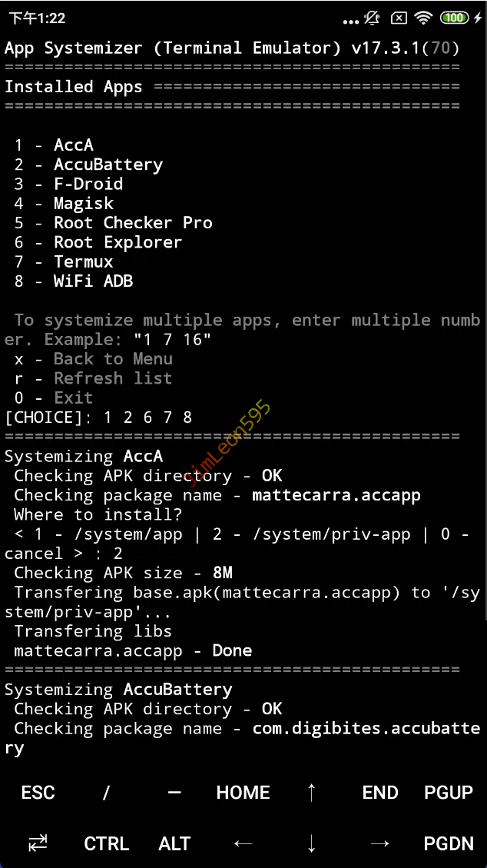Tap the ESC extra key

click(38, 792)
